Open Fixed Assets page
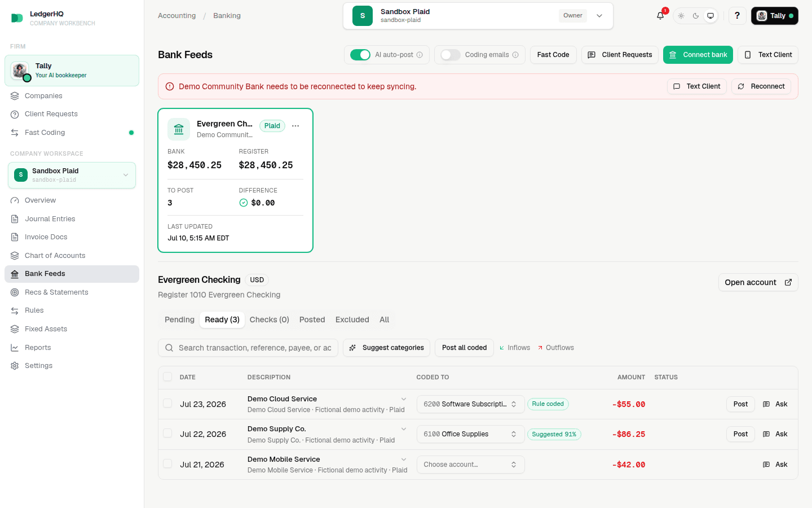This screenshot has width=812, height=508. click(x=72, y=329)
